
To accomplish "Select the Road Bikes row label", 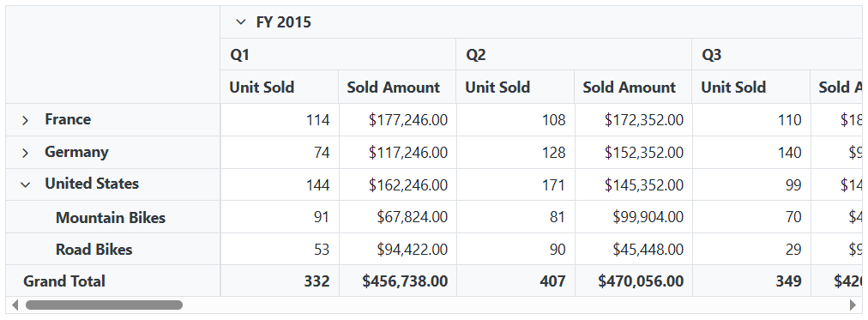I will click(x=93, y=250).
